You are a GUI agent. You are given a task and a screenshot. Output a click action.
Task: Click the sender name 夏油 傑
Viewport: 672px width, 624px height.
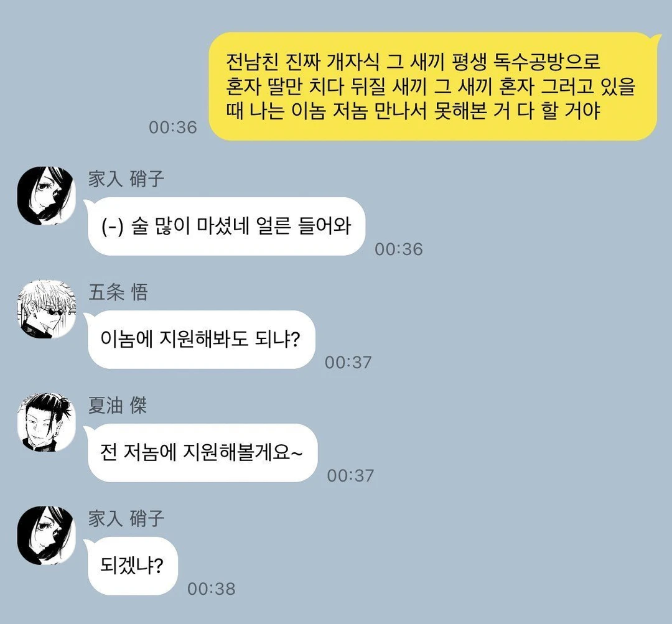118,406
